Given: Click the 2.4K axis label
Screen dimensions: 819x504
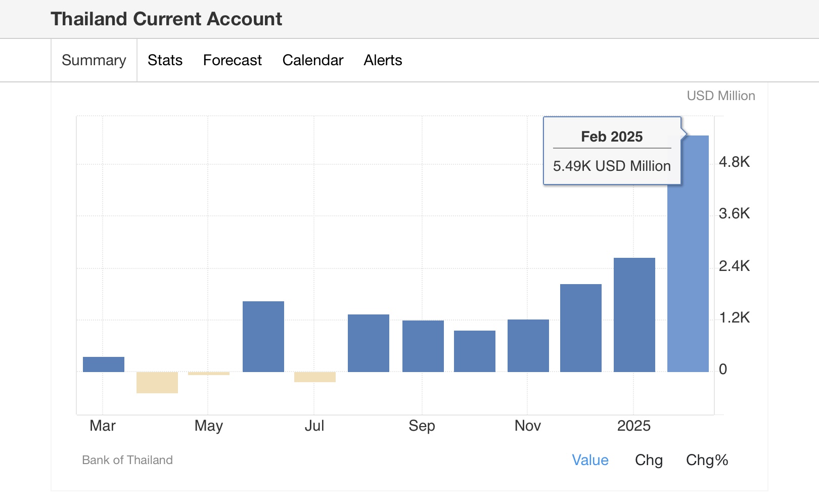Looking at the screenshot, I should pyautogui.click(x=735, y=266).
